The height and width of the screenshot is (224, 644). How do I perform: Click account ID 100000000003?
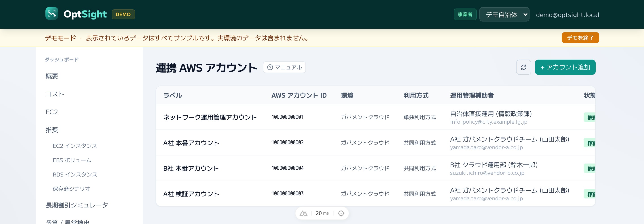[x=288, y=194]
